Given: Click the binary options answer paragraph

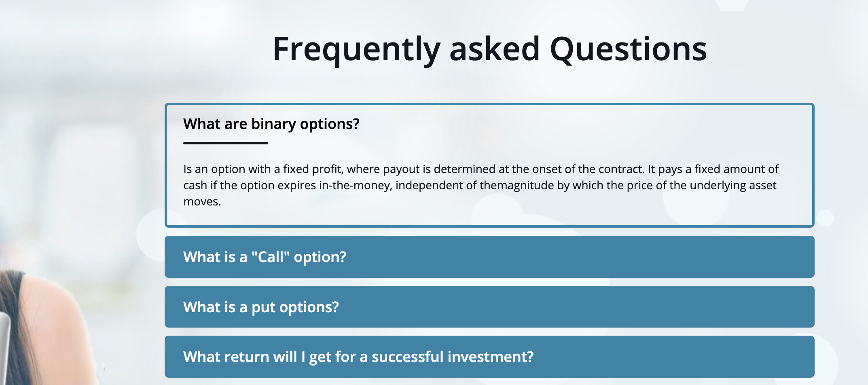Looking at the screenshot, I should coord(481,185).
